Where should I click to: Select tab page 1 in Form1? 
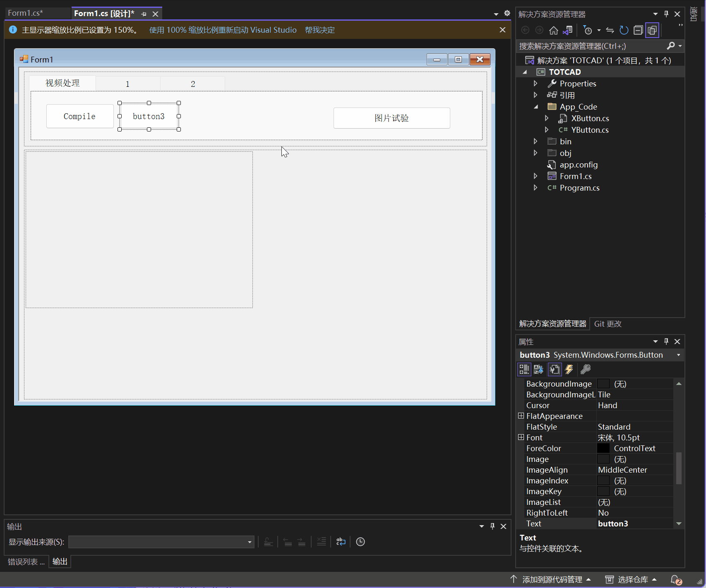tap(128, 84)
